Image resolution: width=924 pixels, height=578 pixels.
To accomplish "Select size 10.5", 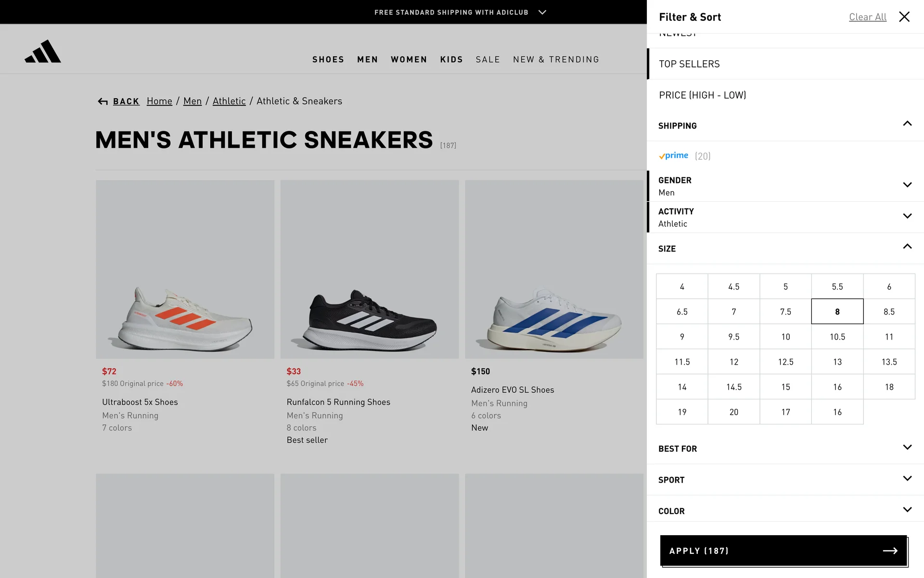I will pyautogui.click(x=837, y=337).
